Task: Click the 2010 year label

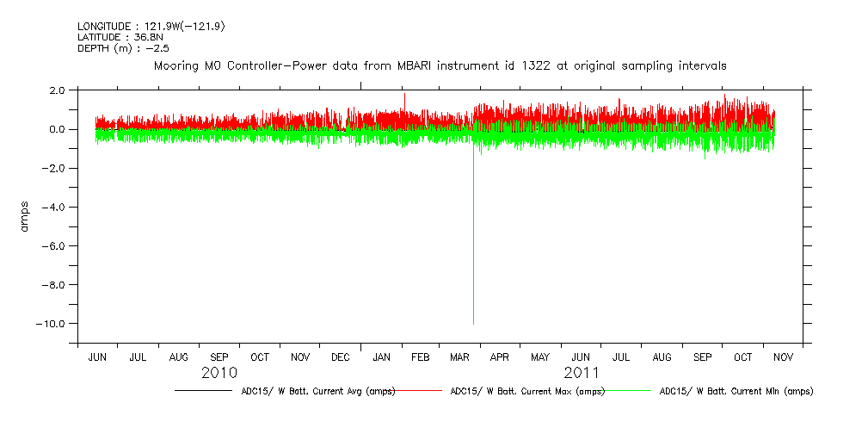Action: 220,373
